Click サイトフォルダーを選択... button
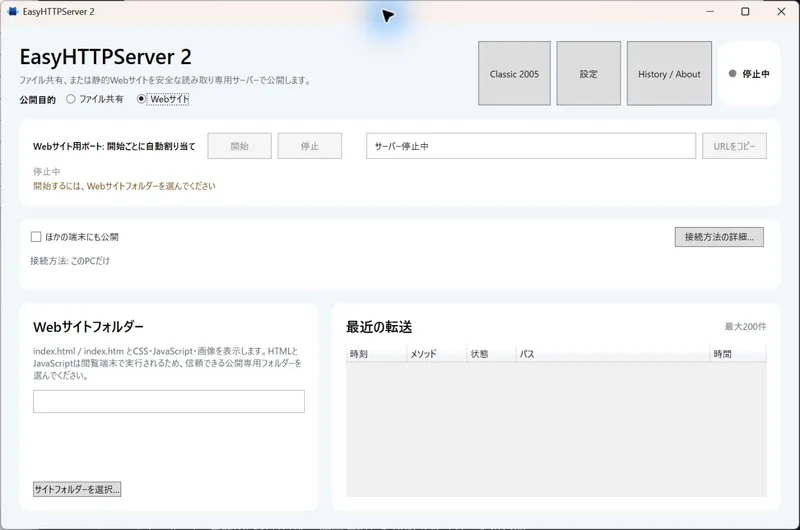This screenshot has height=530, width=800. 77,489
